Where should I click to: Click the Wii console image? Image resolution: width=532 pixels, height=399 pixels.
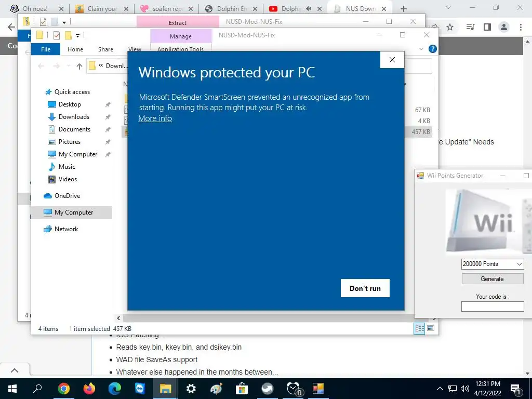(488, 221)
